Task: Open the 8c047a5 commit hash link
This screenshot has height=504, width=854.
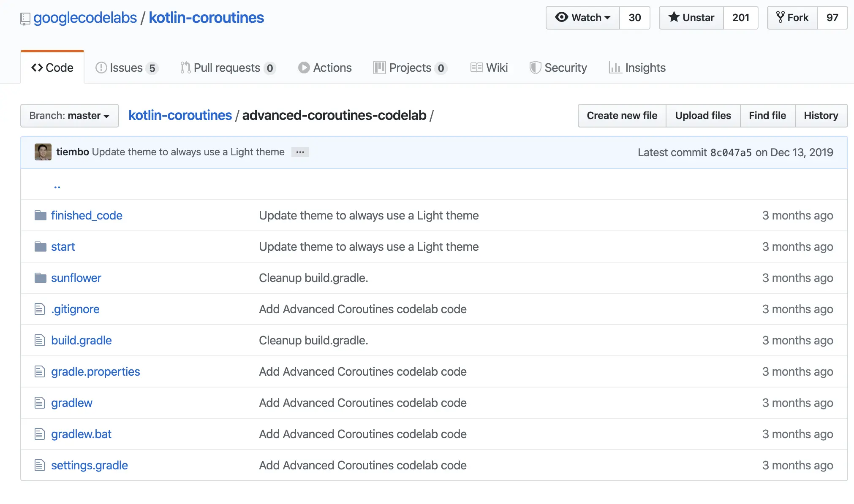Action: click(731, 152)
